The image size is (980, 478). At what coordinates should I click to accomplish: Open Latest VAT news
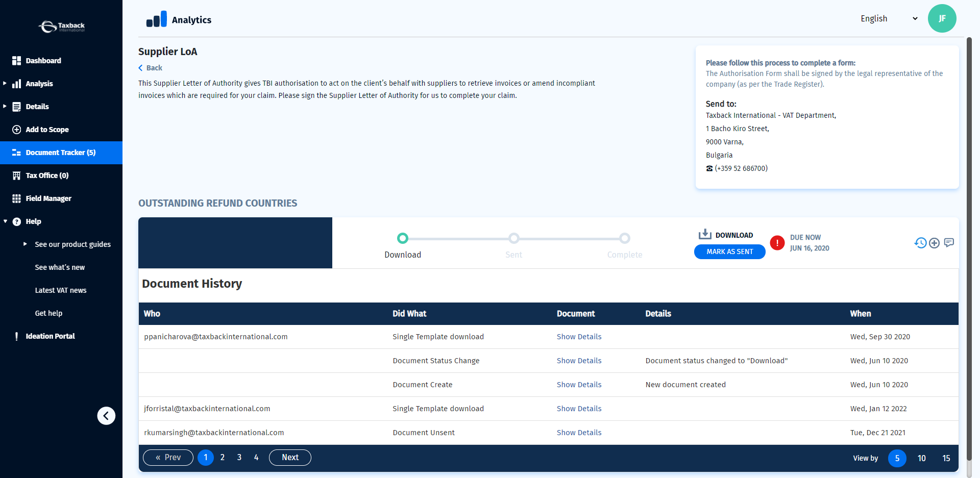(61, 290)
